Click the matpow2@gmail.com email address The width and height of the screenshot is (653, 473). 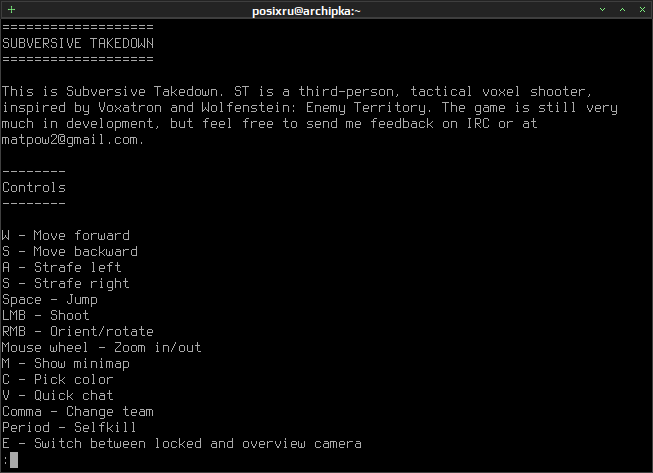[72, 139]
